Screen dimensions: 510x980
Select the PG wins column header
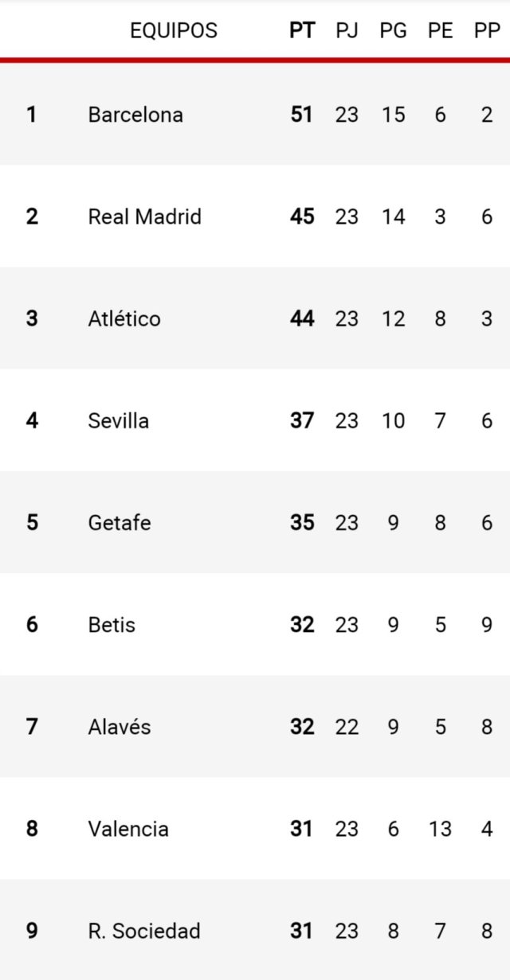(393, 31)
